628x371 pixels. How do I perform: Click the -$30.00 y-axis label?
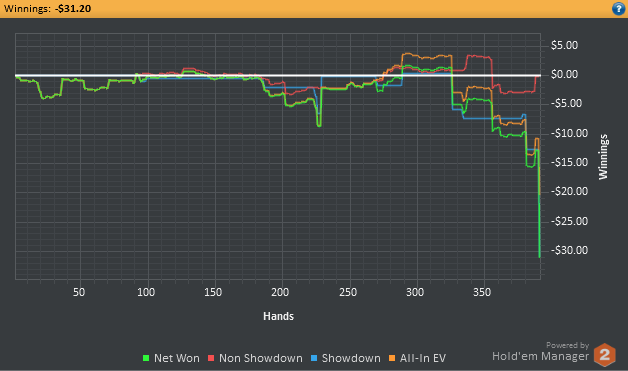pyautogui.click(x=569, y=250)
